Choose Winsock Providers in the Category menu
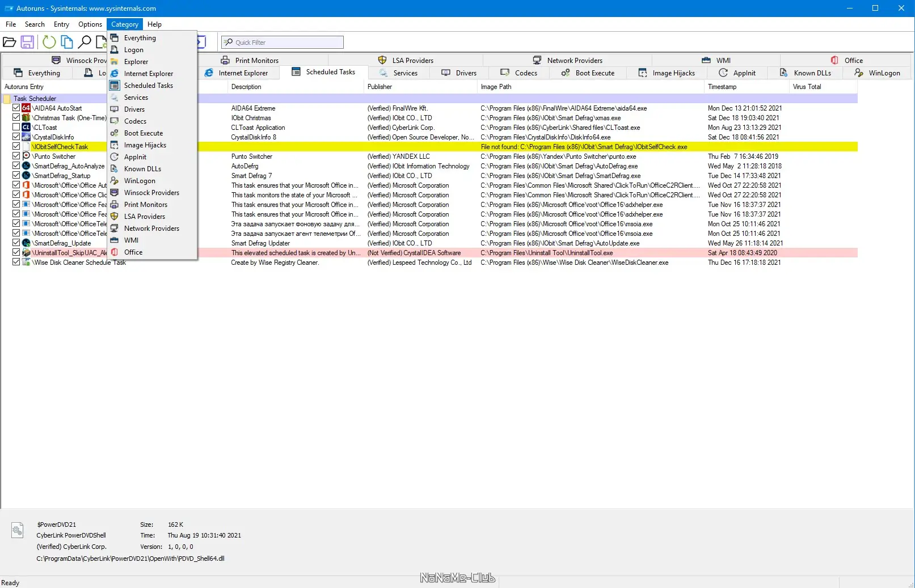915x588 pixels. (x=152, y=193)
